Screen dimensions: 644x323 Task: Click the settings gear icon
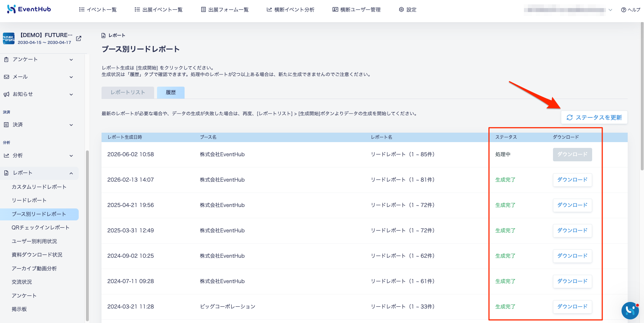point(401,9)
